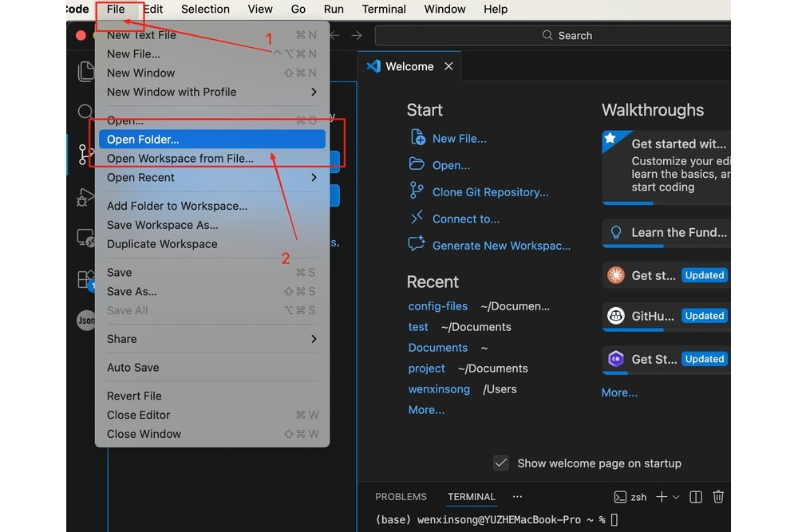Open the config-files recent project
Image resolution: width=798 pixels, height=532 pixels.
coord(437,306)
